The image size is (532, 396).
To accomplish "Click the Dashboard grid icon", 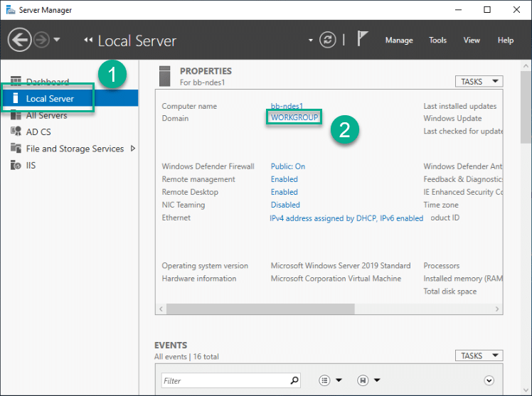I will click(16, 81).
